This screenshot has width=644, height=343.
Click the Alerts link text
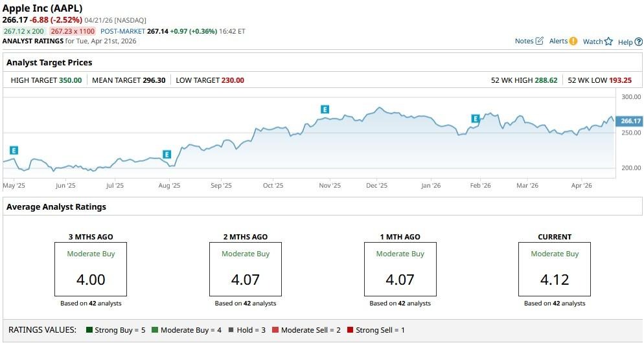[x=558, y=41]
